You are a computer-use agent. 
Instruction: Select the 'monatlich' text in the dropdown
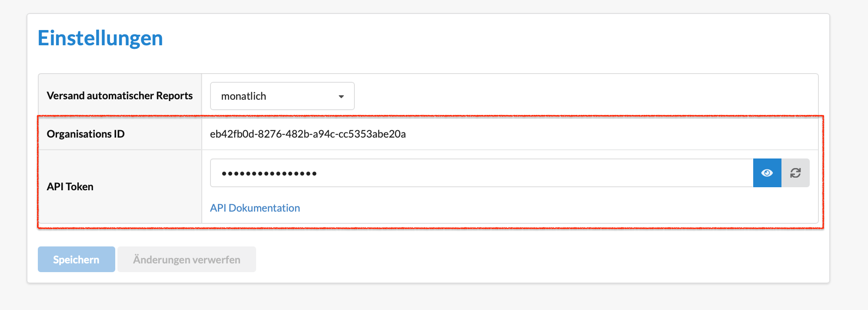[x=244, y=96]
